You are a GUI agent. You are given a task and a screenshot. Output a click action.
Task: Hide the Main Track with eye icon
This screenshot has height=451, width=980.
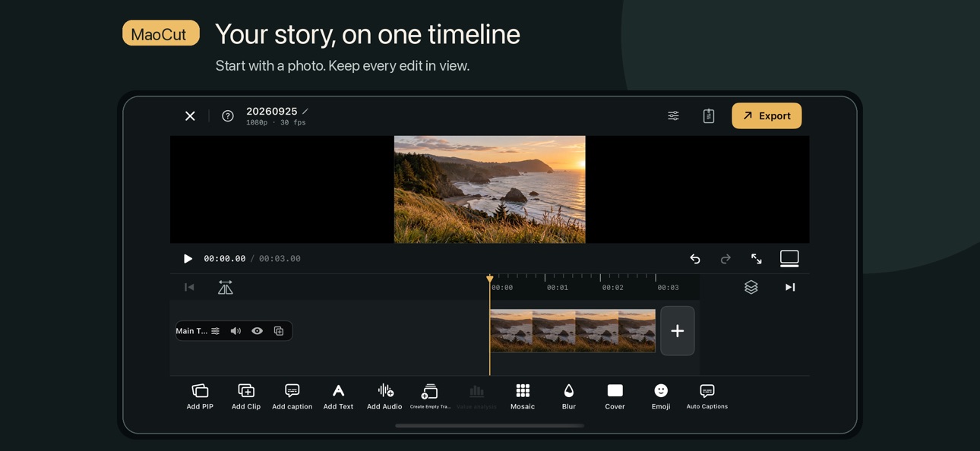pos(258,331)
